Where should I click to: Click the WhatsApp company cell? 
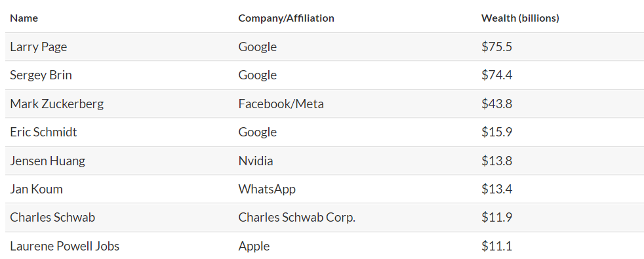point(267,189)
